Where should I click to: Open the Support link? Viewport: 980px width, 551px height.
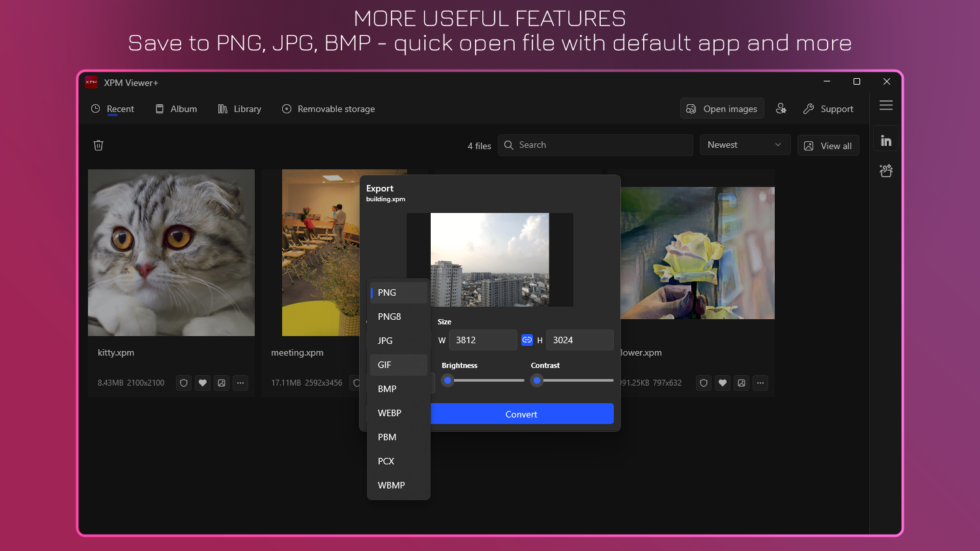pyautogui.click(x=828, y=109)
